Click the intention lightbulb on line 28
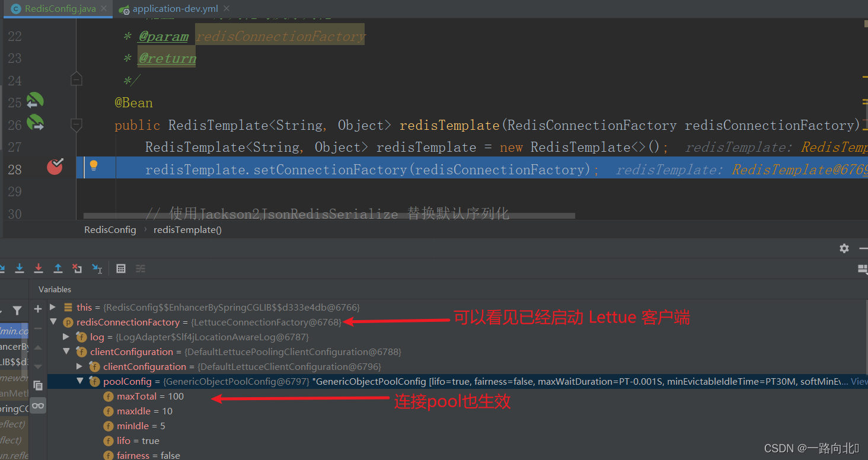868x460 pixels. 93,167
